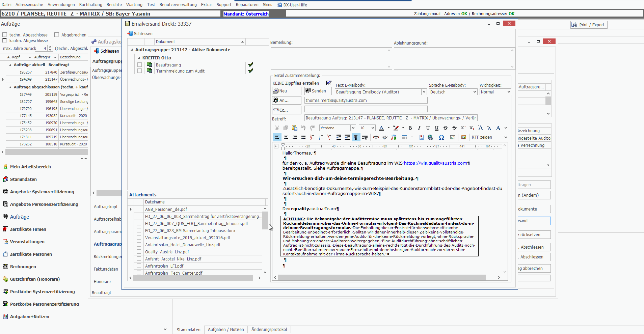Click the Paste clipboard icon
This screenshot has width=644, height=334.
click(x=295, y=128)
